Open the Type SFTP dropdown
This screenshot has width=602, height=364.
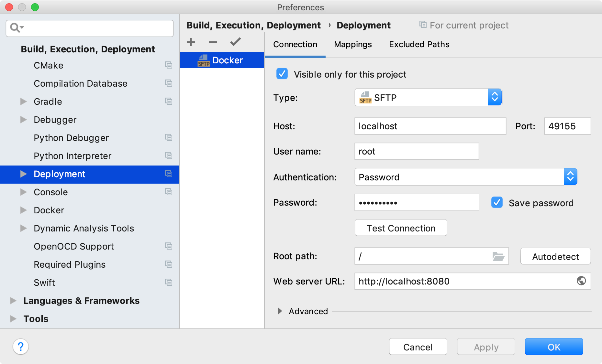(428, 97)
